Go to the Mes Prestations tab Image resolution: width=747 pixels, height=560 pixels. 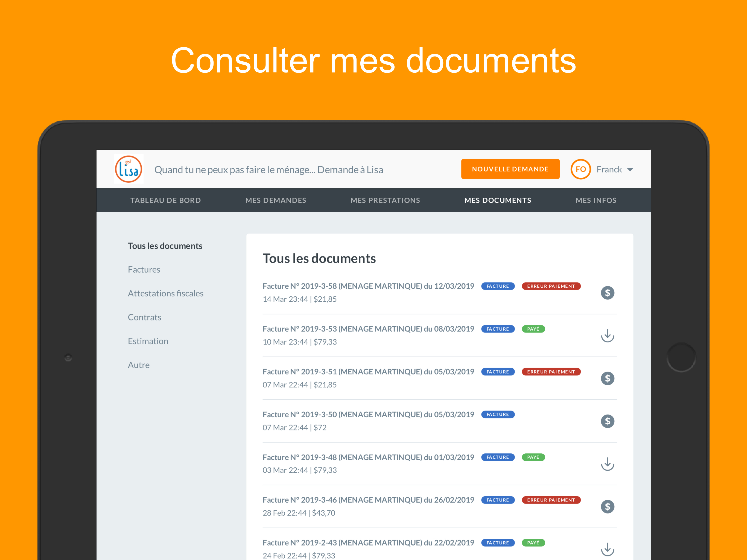(385, 200)
